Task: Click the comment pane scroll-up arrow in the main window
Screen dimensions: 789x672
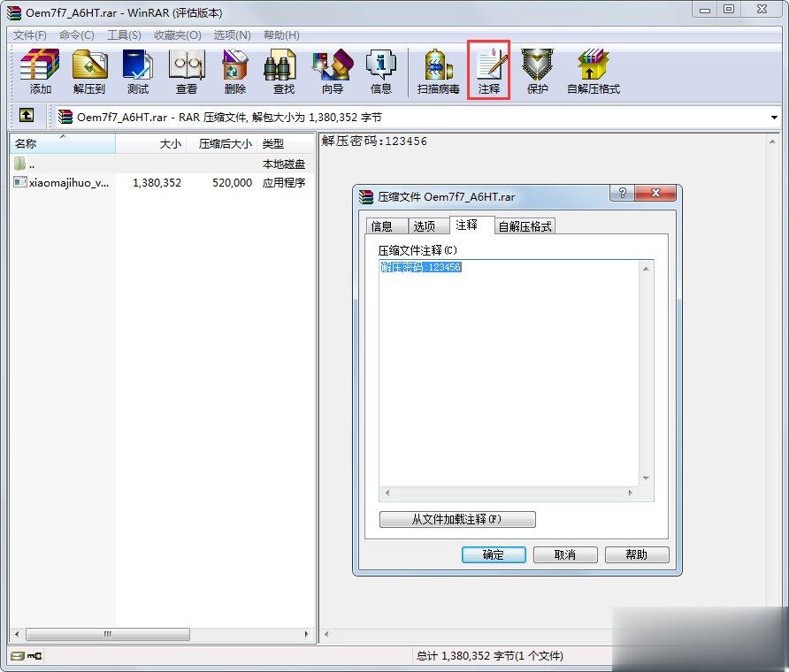Action: 772,143
